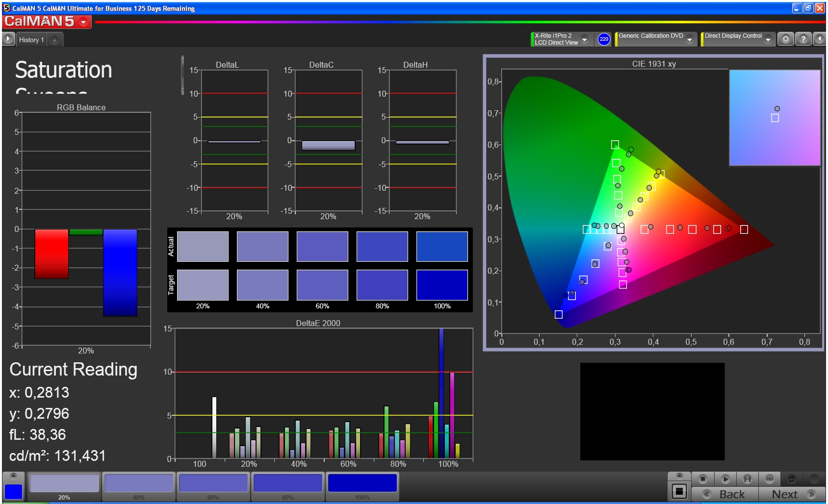The height and width of the screenshot is (504, 828).
Task: Open the Generic Calibration DVD source dropdown
Action: [690, 39]
